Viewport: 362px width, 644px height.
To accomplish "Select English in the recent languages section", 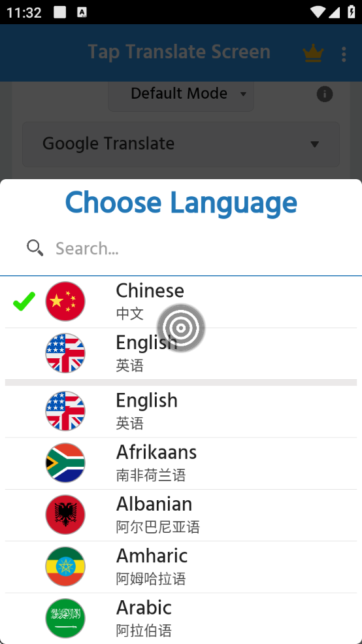I will tap(180, 354).
